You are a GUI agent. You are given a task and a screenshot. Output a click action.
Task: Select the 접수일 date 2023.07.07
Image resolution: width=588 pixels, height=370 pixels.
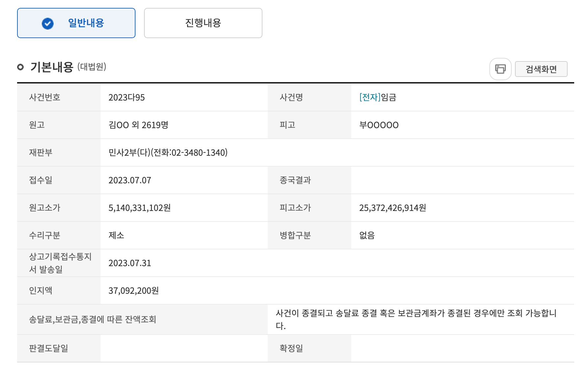tap(130, 180)
